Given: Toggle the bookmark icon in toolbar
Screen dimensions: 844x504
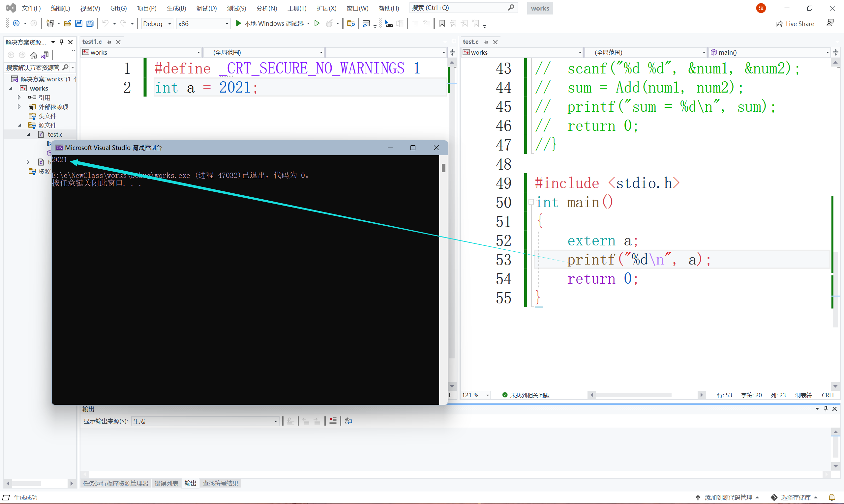Looking at the screenshot, I should tap(442, 23).
